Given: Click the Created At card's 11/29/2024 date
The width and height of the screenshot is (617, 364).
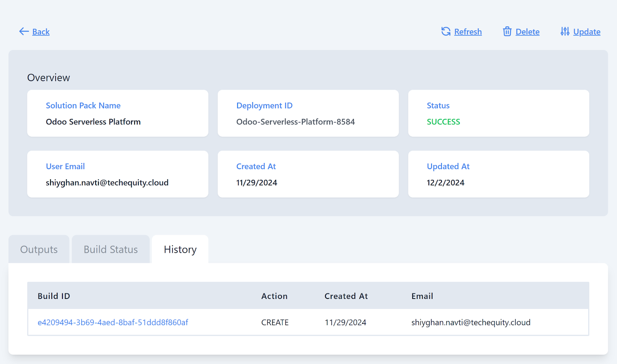Looking at the screenshot, I should pos(257,183).
